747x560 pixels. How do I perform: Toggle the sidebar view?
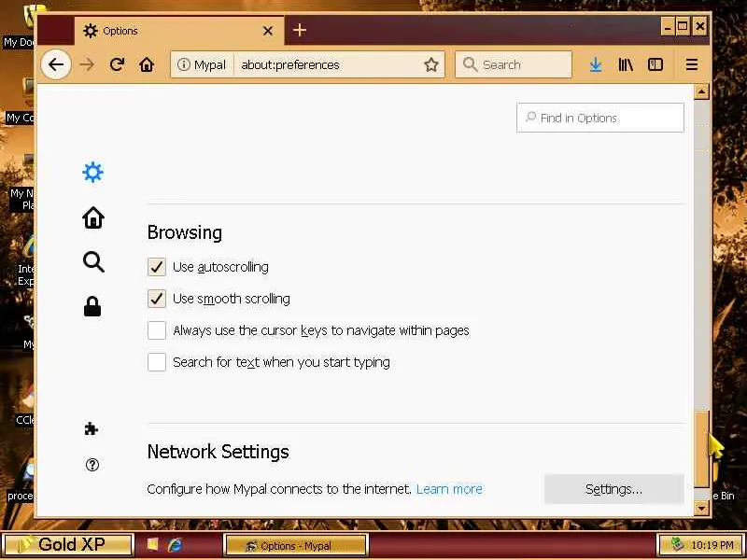point(655,64)
